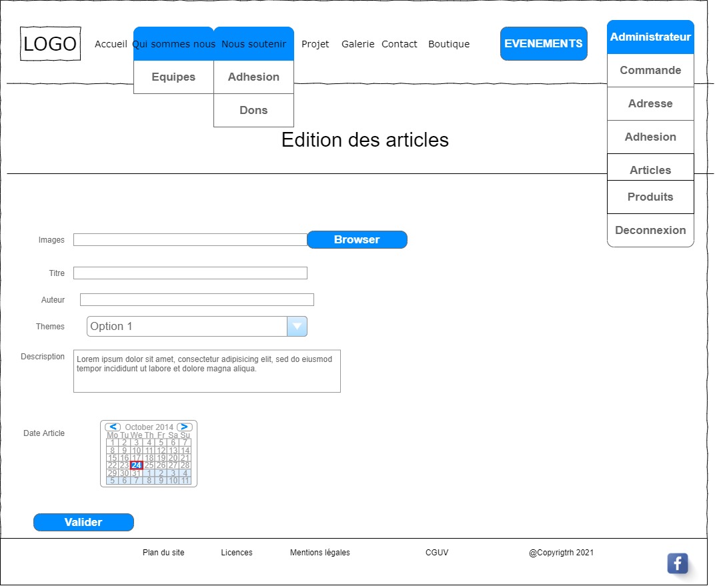Choose Dons from the submenu
Screen dimensions: 715x588
click(253, 111)
